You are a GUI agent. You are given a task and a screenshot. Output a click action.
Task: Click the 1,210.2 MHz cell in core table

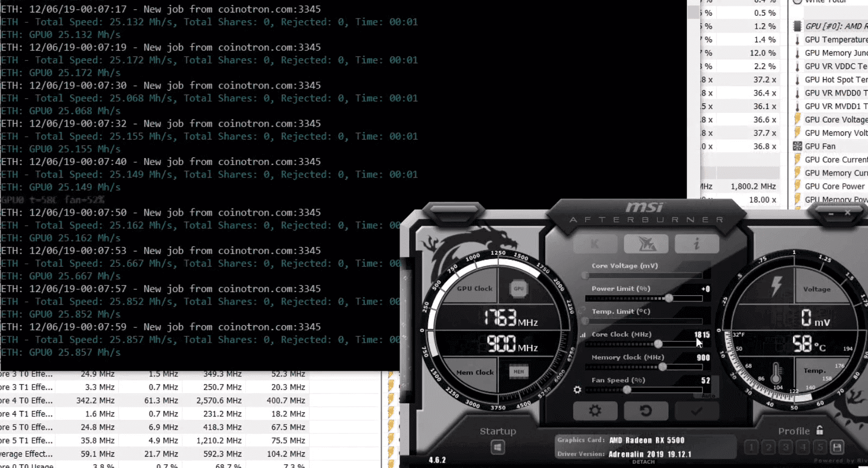click(219, 440)
